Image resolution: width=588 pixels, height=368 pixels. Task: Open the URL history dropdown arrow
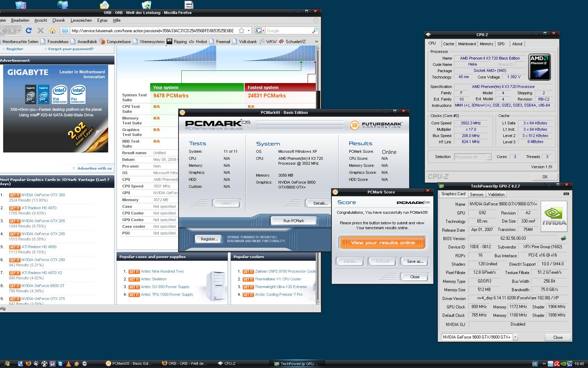tap(248, 30)
